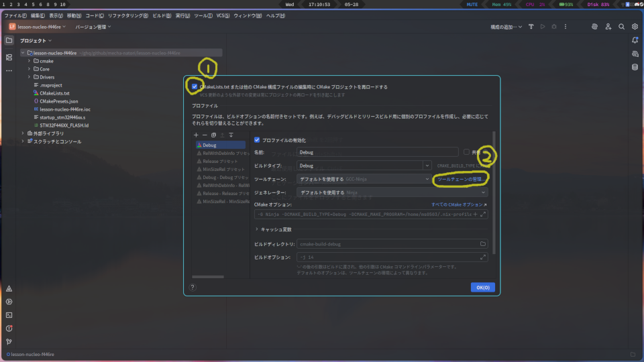Collapse lesson-nucleo-f446re root node
The width and height of the screenshot is (644, 362).
coord(23,53)
